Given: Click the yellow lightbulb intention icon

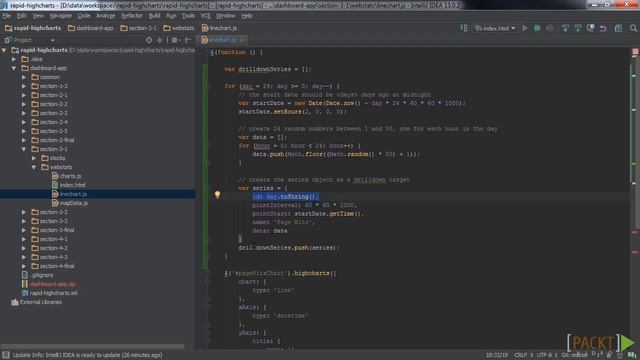Looking at the screenshot, I should (218, 195).
